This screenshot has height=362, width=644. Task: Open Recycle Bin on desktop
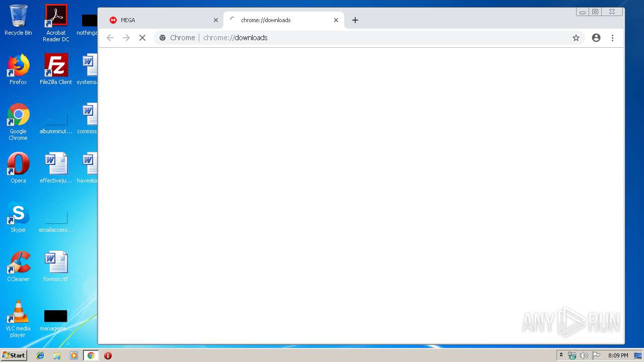18,21
